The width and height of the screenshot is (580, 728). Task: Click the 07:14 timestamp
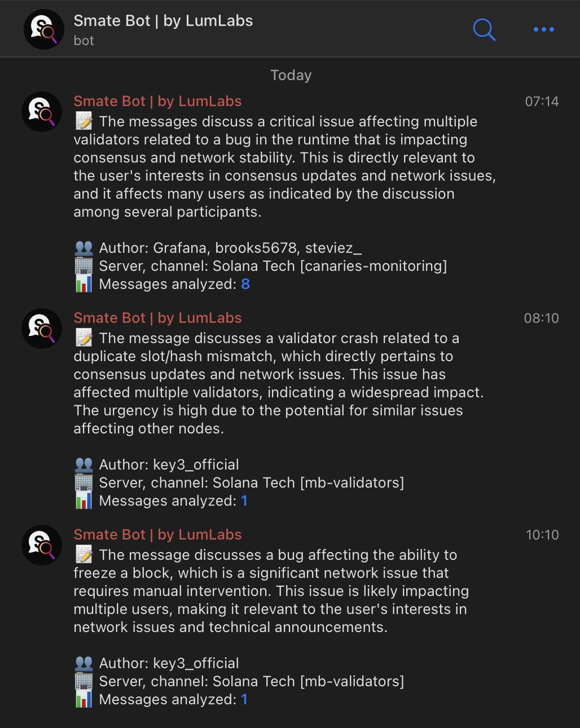(542, 102)
